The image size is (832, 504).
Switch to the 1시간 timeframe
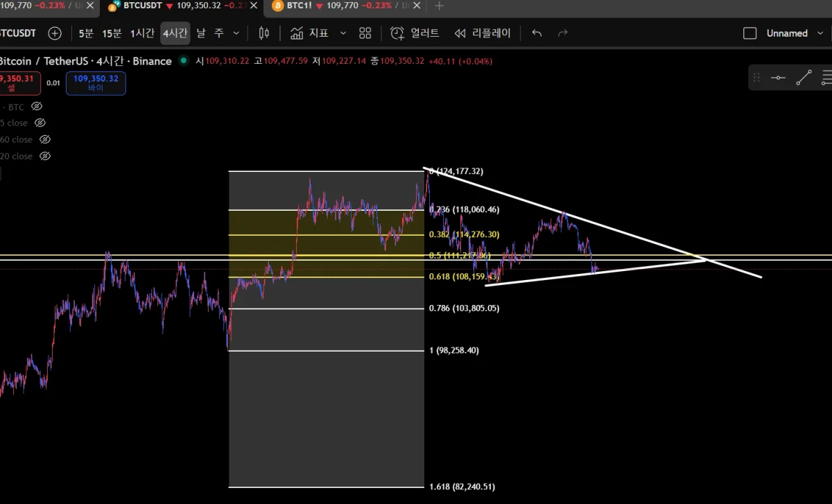pos(142,33)
